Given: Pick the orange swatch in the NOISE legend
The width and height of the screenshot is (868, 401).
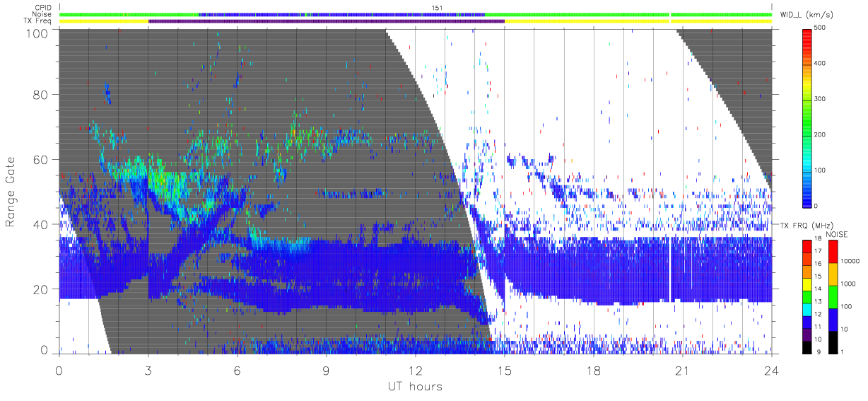Looking at the screenshot, I should click(x=833, y=274).
